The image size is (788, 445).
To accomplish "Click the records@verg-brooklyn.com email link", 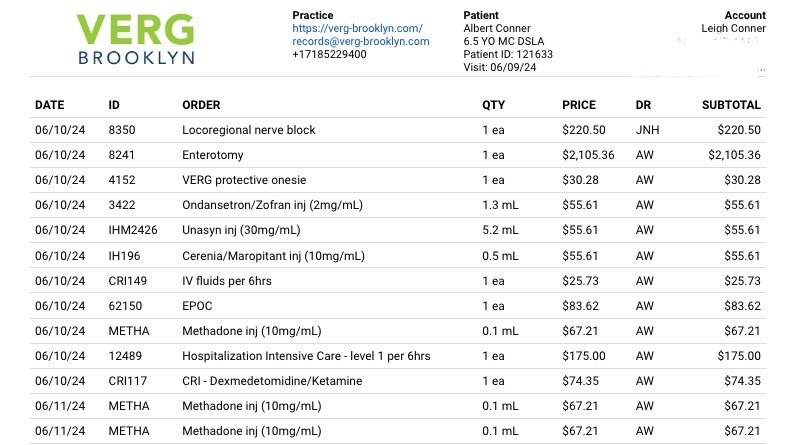I will click(360, 42).
